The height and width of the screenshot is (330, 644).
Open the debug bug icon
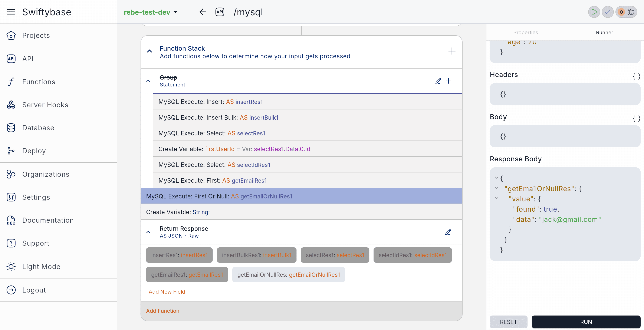click(x=631, y=12)
